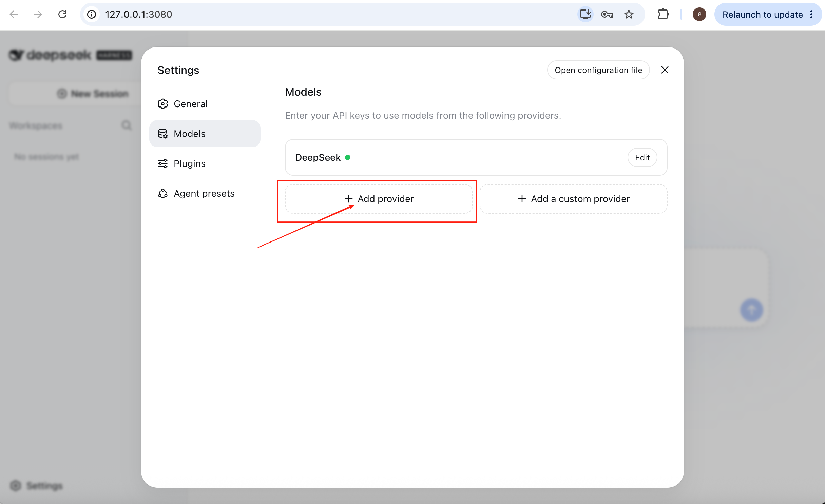Image resolution: width=825 pixels, height=504 pixels.
Task: Open the Chrome three-dot menu
Action: pos(811,14)
